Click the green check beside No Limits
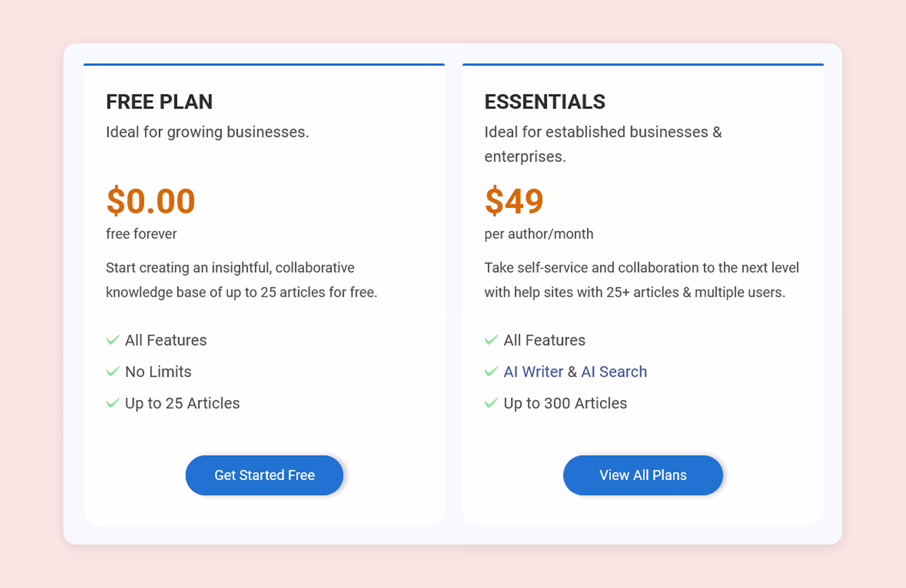The image size is (906, 588). coord(112,371)
